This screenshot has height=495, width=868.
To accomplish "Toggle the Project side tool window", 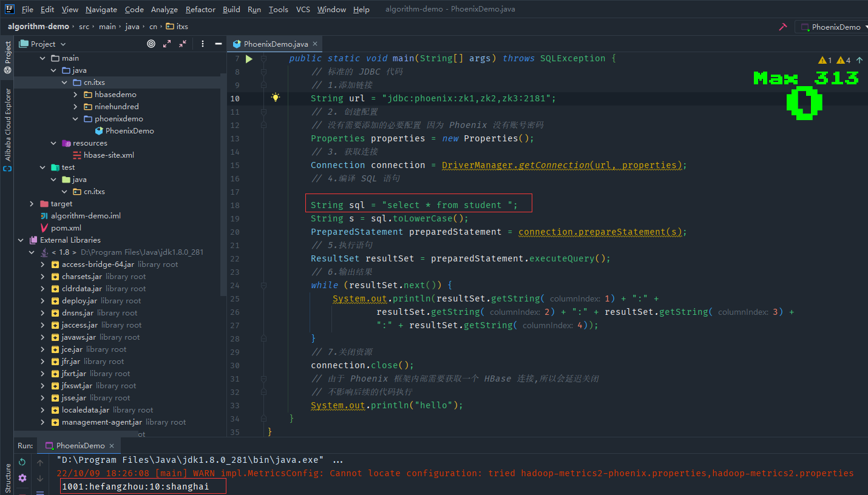I will pos(7,57).
